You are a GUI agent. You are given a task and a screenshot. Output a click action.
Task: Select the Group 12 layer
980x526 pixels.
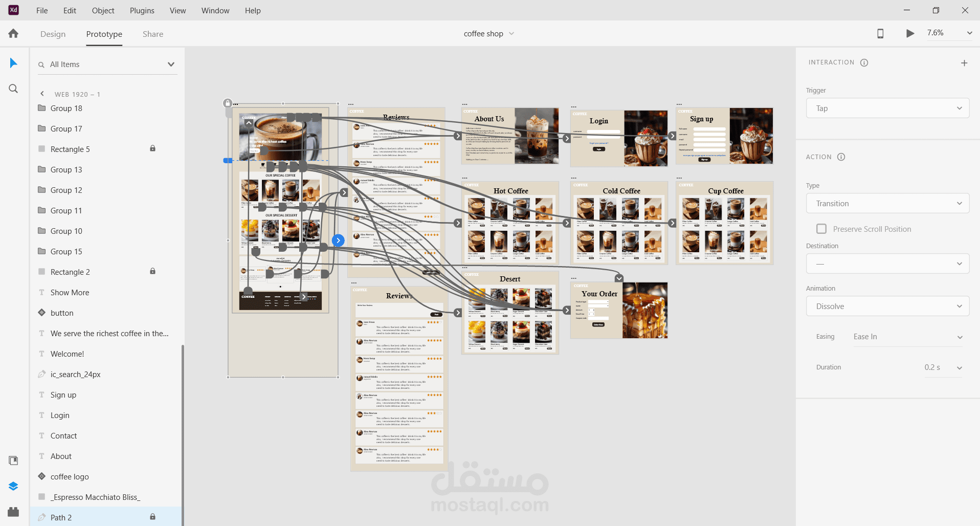[x=105, y=190]
